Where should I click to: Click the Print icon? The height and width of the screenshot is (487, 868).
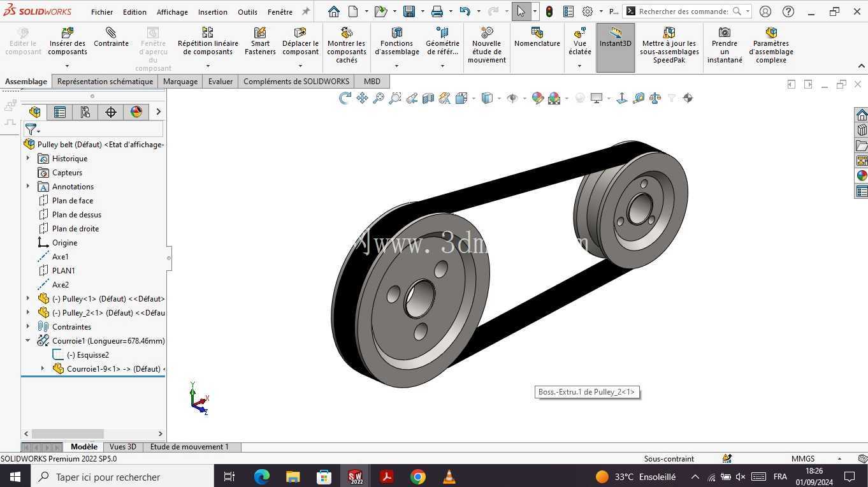[x=437, y=11]
